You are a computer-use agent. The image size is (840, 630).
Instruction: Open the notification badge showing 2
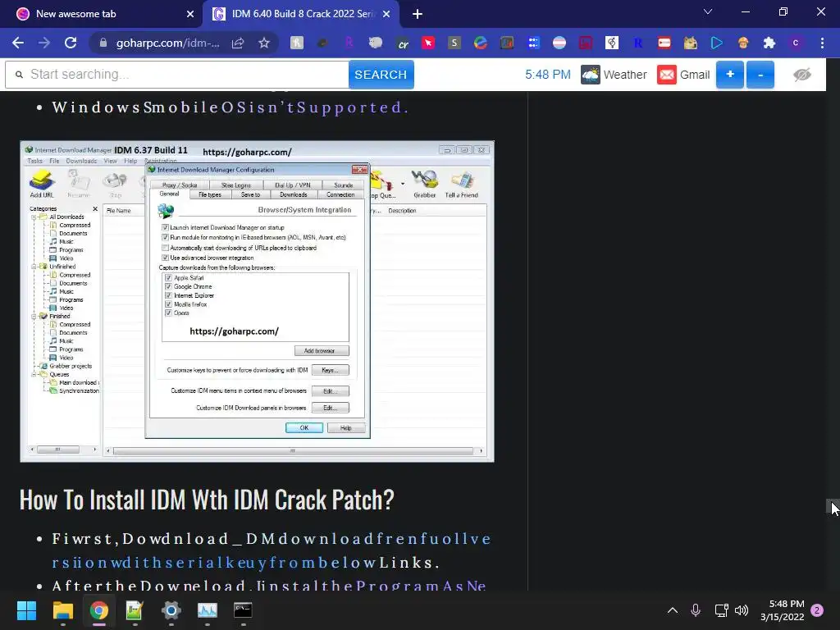click(817, 610)
